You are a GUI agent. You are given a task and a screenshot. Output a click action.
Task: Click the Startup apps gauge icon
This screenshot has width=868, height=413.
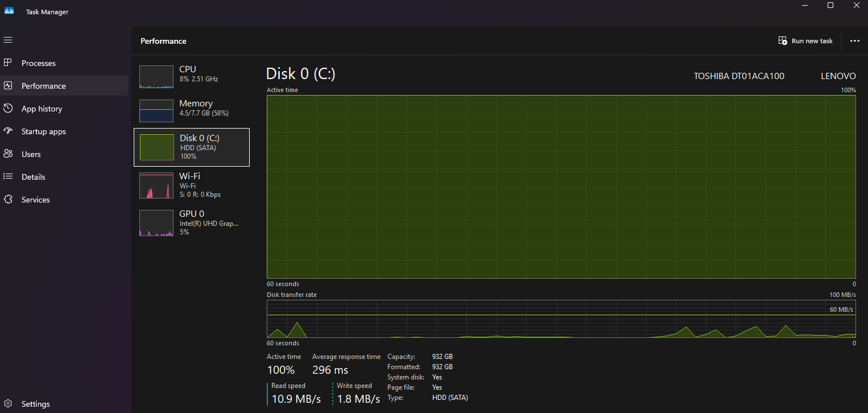[8, 131]
